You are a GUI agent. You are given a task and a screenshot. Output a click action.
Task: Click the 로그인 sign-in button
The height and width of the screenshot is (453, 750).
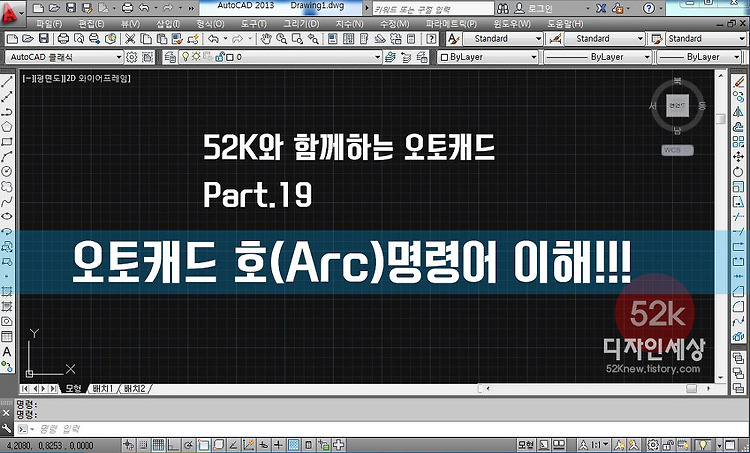point(534,8)
